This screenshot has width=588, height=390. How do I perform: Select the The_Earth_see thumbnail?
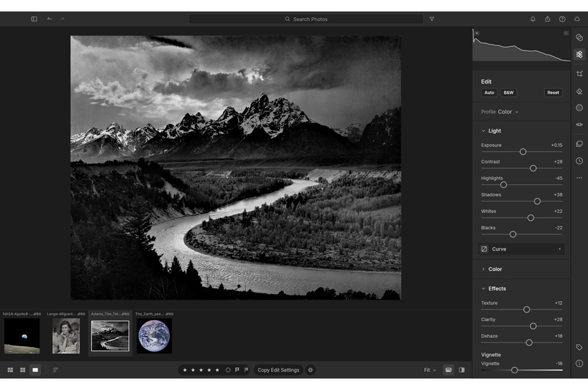click(x=154, y=336)
